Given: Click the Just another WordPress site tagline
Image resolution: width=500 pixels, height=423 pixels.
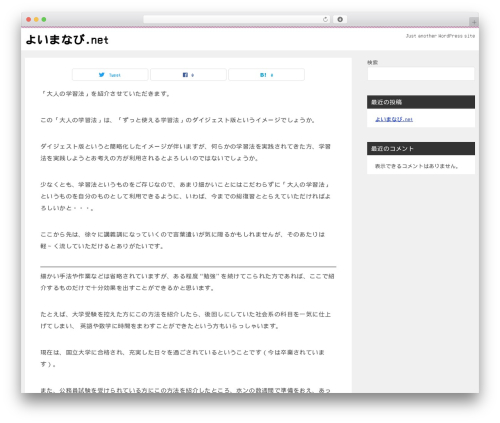Looking at the screenshot, I should (x=440, y=36).
